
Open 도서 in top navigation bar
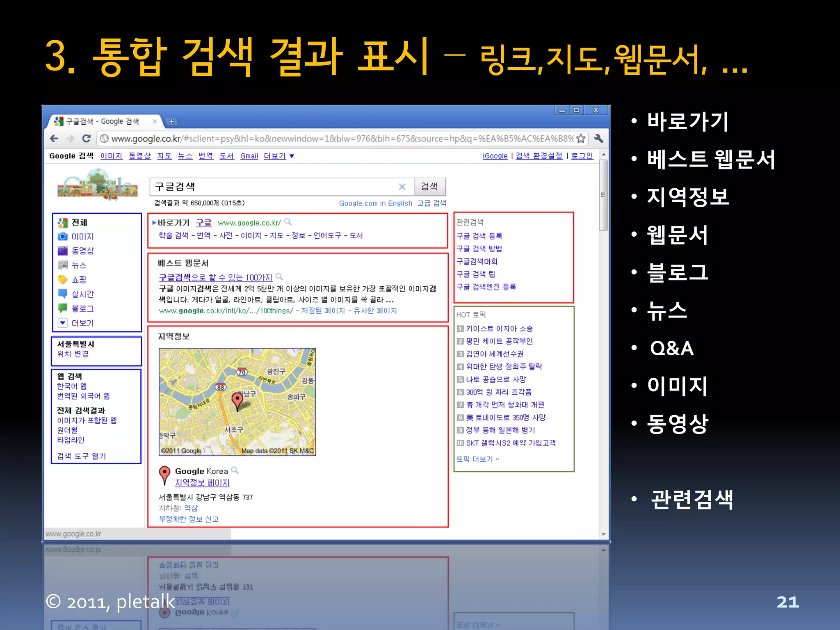(x=226, y=156)
